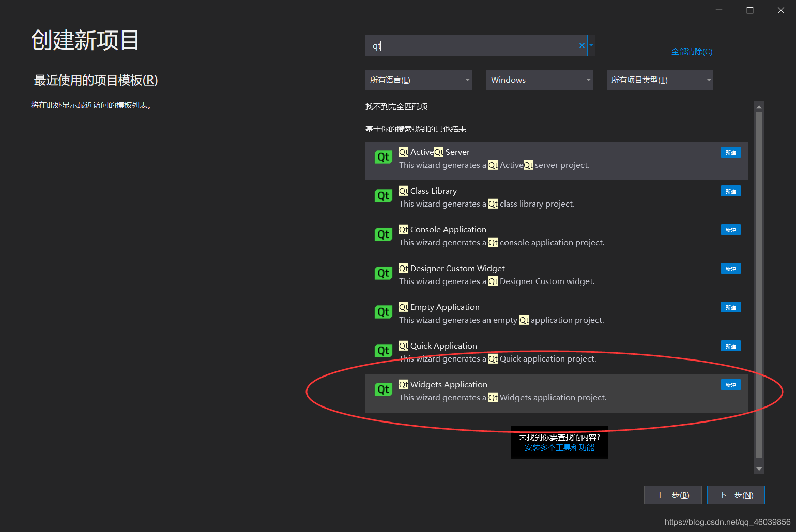Click description 'Qt class library project.'
Image resolution: width=796 pixels, height=532 pixels.
531,204
